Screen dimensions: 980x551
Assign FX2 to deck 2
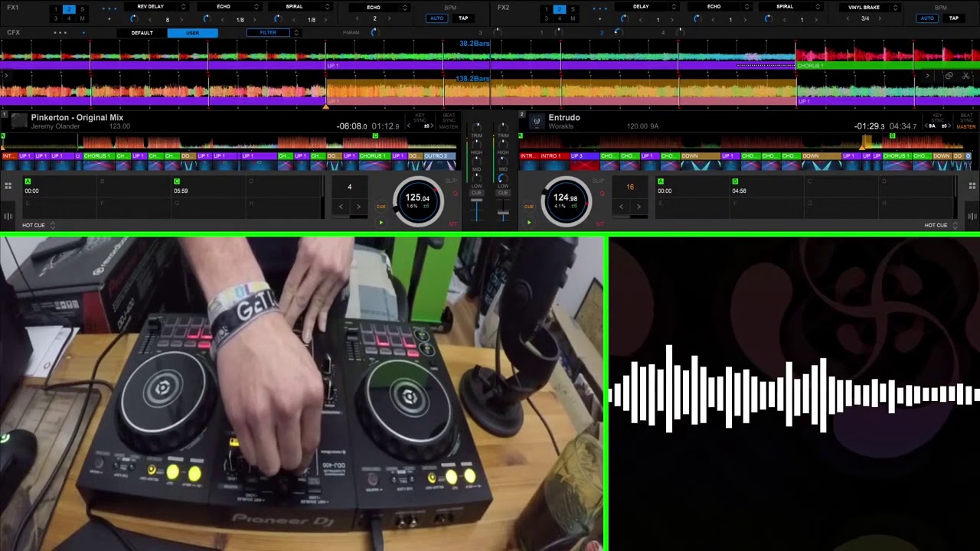tap(559, 9)
